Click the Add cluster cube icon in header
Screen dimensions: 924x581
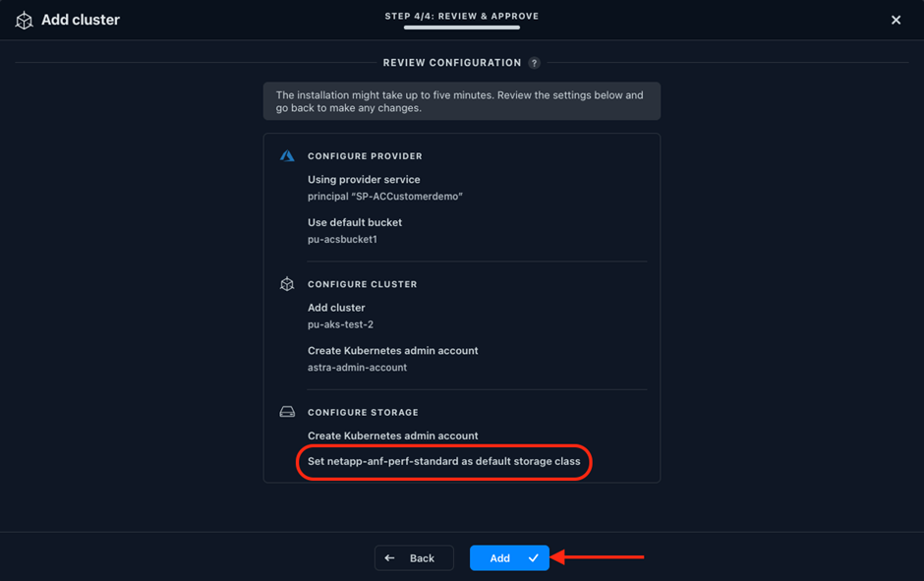click(25, 20)
